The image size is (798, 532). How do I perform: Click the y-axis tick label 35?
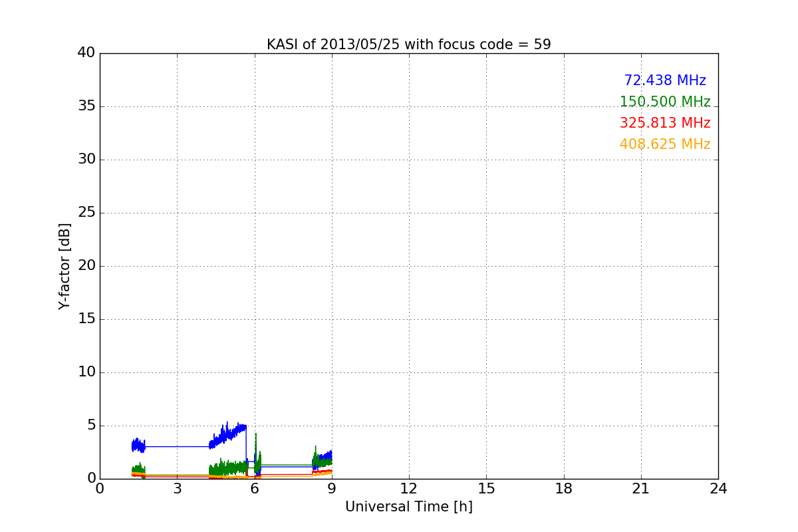(x=86, y=106)
